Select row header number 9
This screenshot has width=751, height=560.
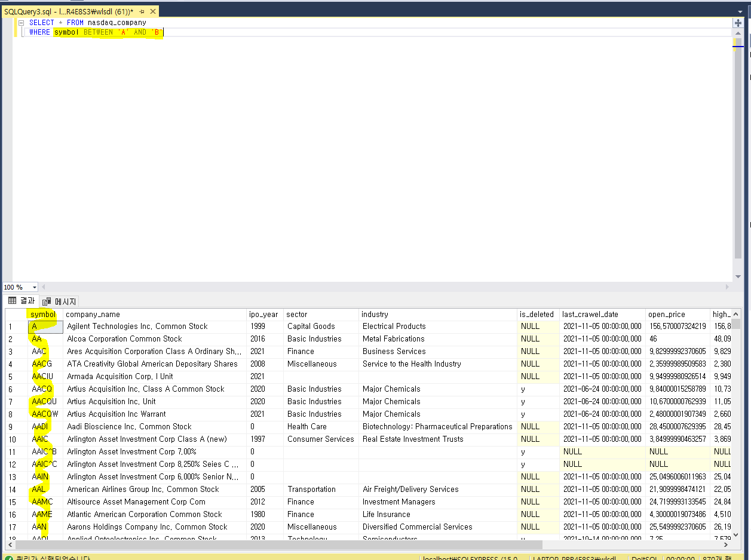tap(17, 427)
